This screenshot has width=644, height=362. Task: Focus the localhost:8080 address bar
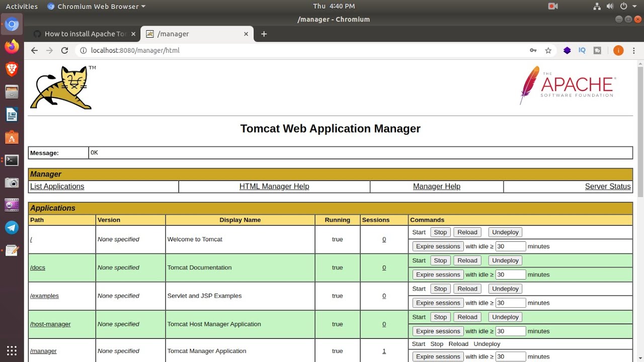[302, 50]
